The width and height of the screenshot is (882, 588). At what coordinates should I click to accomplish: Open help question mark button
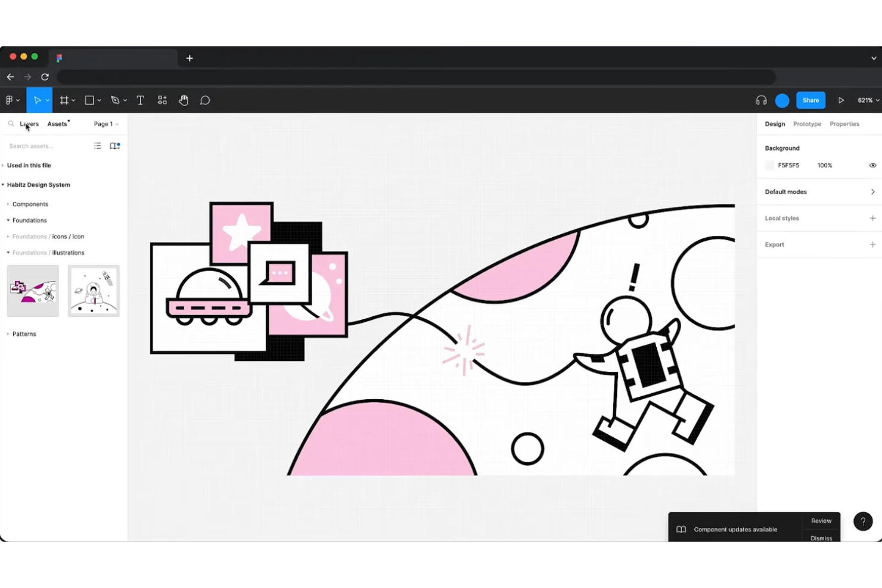click(863, 521)
